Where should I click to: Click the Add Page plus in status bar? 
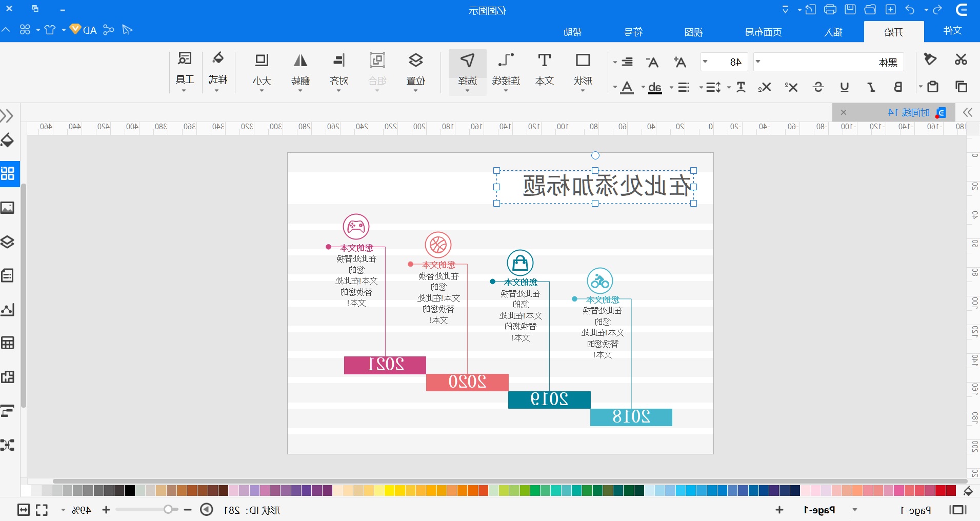[779, 510]
